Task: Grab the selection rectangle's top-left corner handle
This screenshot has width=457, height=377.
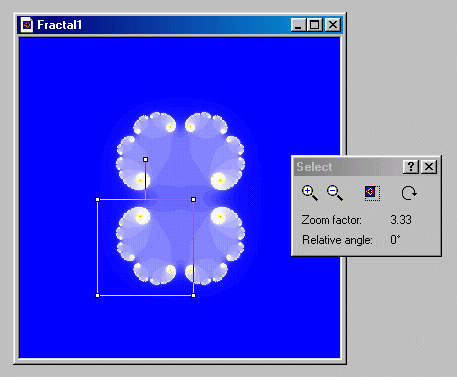Action: tap(98, 200)
